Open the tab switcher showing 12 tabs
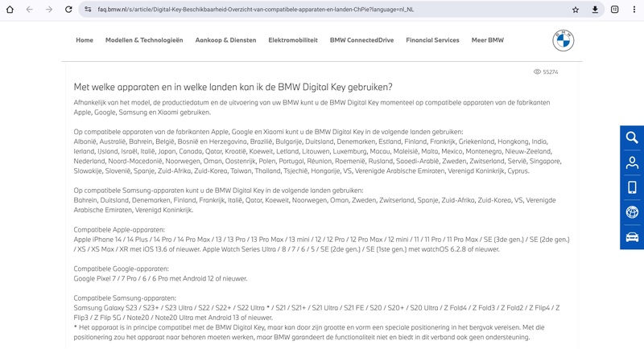 click(x=615, y=10)
